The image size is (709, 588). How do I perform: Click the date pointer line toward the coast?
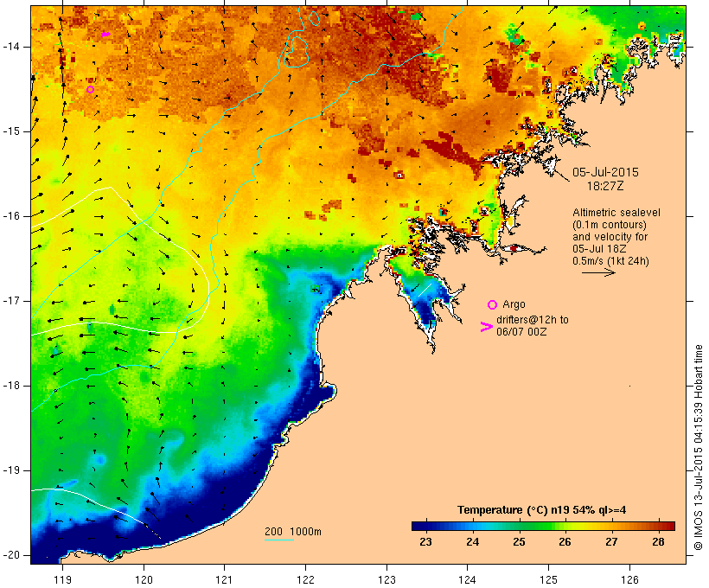[x=560, y=173]
